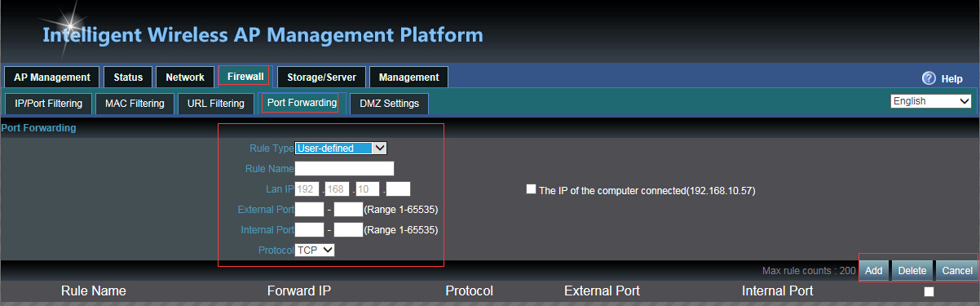The width and height of the screenshot is (980, 306).
Task: Toggle the select-all checkbox in table header
Action: [929, 291]
